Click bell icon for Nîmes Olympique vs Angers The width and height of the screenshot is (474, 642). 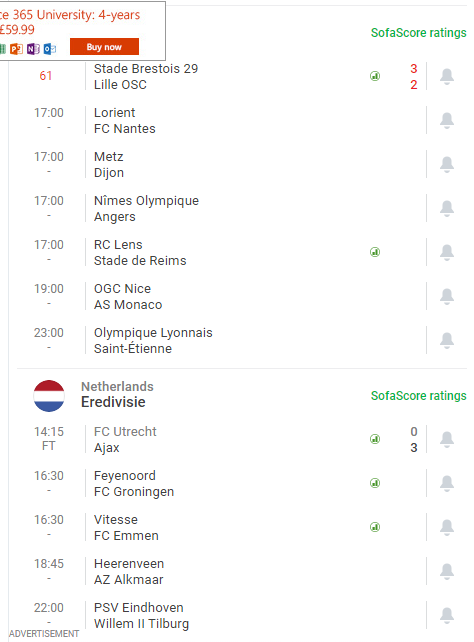[x=447, y=208]
